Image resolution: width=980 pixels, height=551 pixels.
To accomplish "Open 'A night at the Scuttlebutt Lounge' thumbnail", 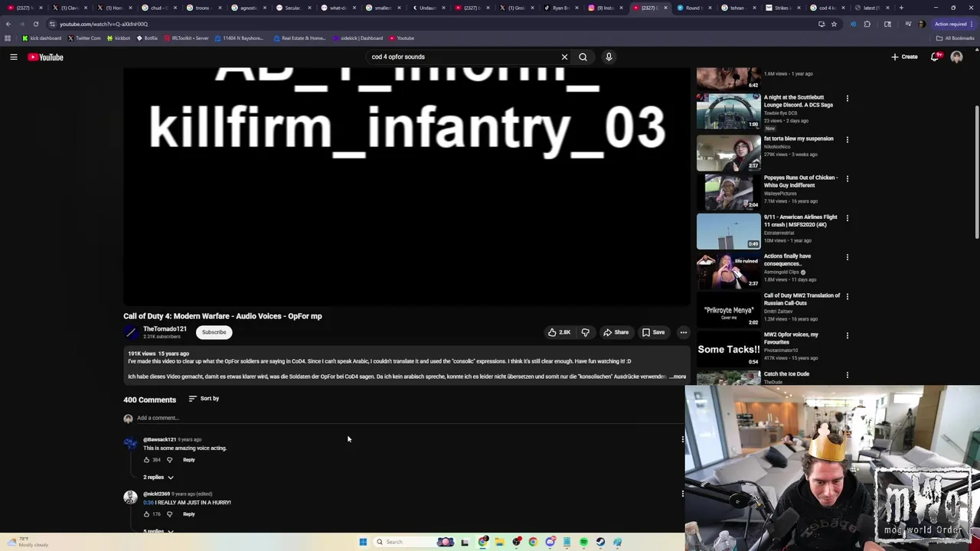I will pos(728,111).
